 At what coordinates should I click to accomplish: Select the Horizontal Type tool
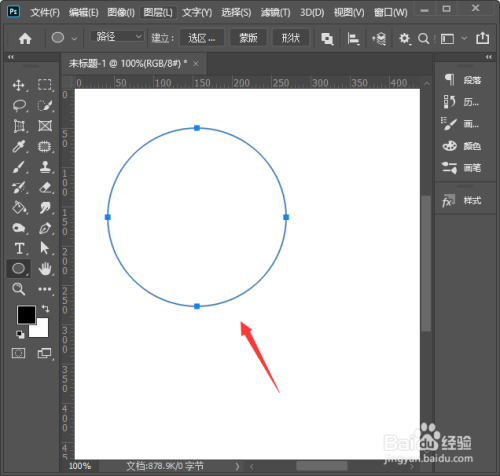(19, 249)
